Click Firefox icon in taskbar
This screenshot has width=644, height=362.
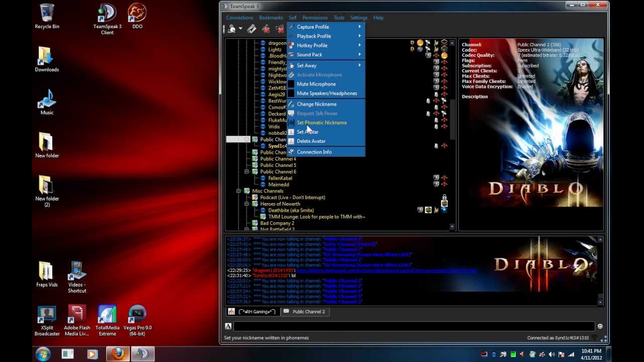(118, 354)
